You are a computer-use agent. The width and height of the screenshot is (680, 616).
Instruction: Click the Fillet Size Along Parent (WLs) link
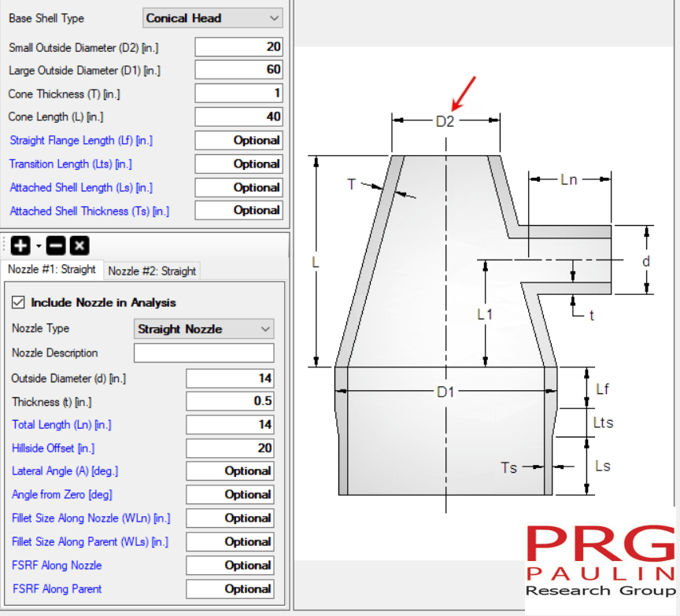(x=90, y=541)
